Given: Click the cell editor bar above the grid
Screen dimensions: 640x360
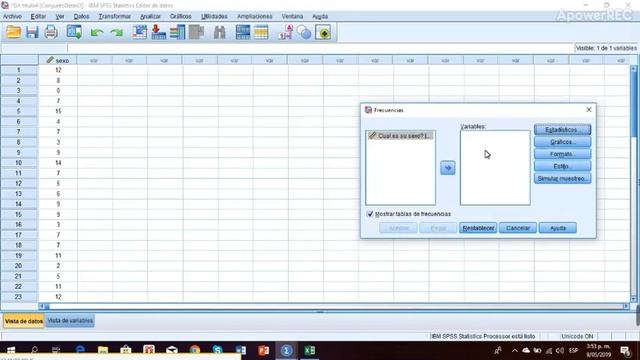Looking at the screenshot, I should coord(320,48).
